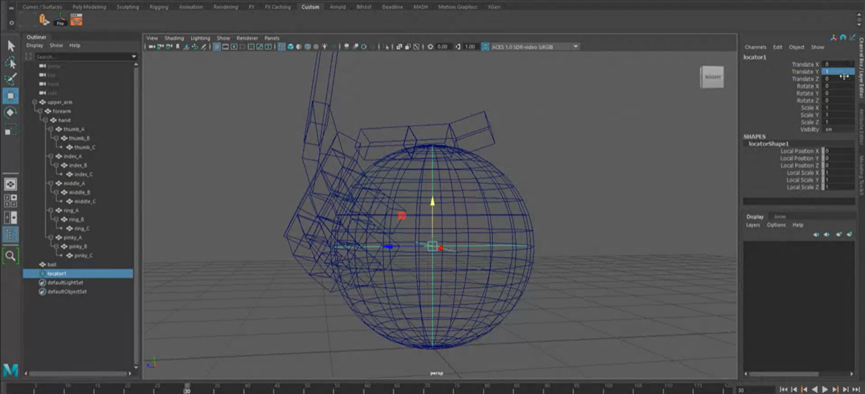Viewport: 865px width, 394px height.
Task: Select defaultLightSet in the Outliner
Action: (x=67, y=283)
